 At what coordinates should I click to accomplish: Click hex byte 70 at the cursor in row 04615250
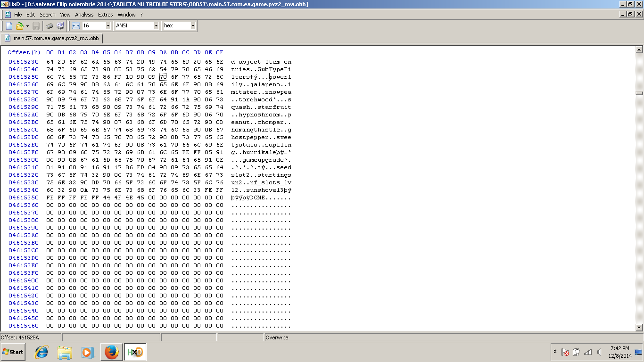[163, 77]
